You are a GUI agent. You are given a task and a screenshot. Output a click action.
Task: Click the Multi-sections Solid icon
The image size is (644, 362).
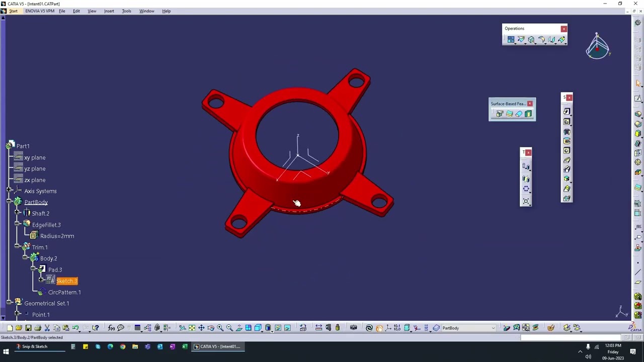coord(567,189)
